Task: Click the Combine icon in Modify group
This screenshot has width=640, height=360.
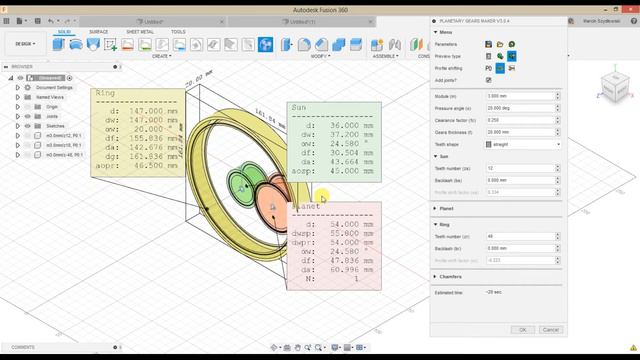Action: tap(338, 44)
